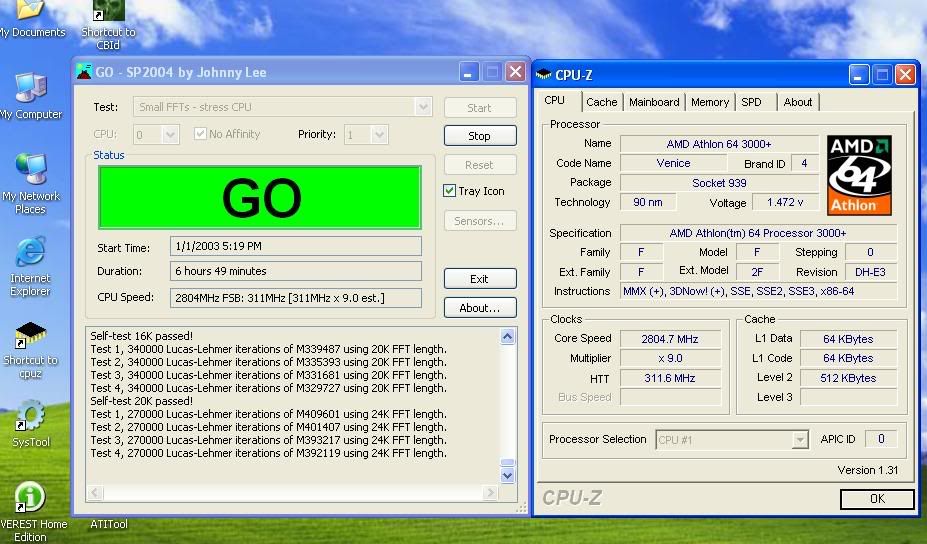Viewport: 927px width, 544px height.
Task: Minimize the SP2004 window
Action: [x=468, y=73]
